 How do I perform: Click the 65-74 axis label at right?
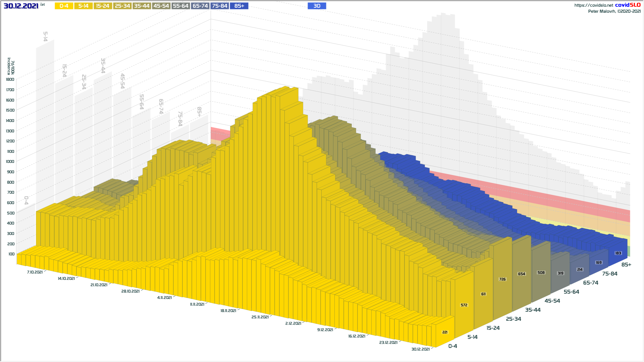[x=590, y=283]
